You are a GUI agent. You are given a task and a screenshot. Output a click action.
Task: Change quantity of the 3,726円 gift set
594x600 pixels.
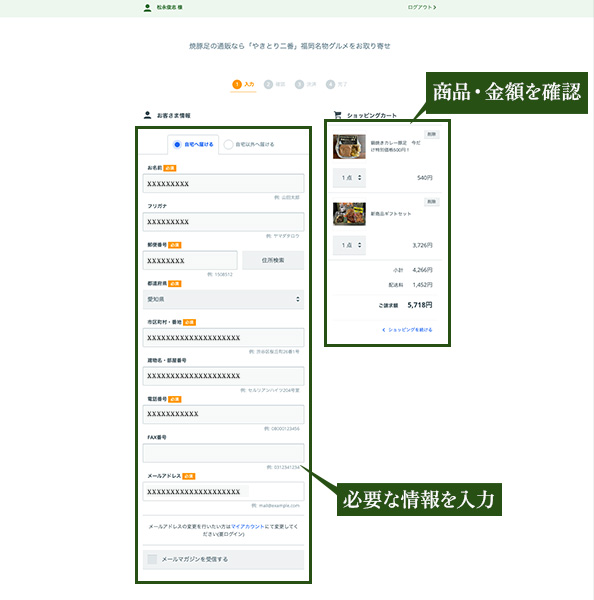point(349,245)
